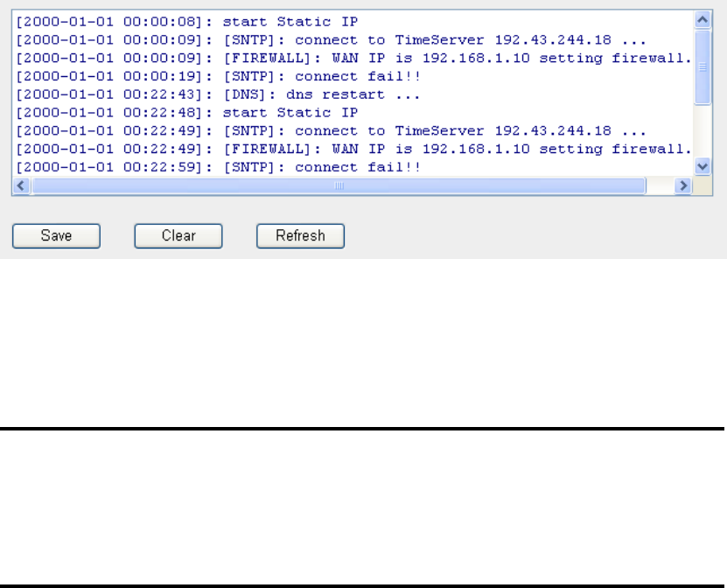This screenshot has height=588, width=727.
Task: Select the 00:22:49 FIREWALL WAN IP line
Action: [353, 149]
